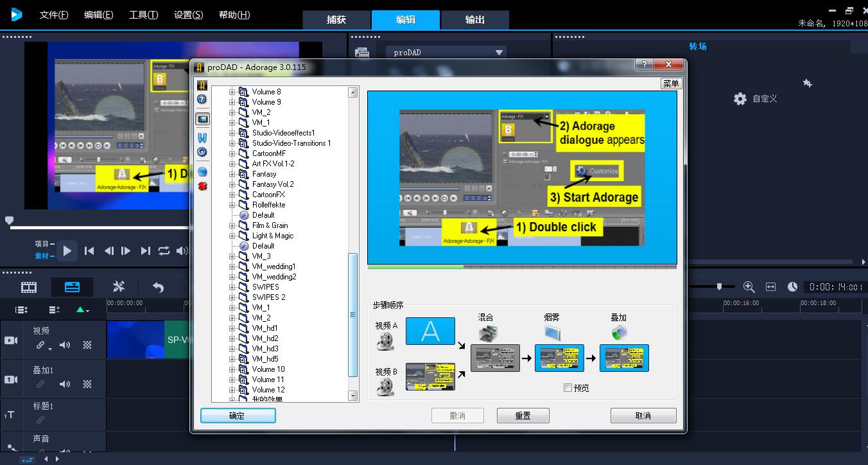This screenshot has width=868, height=465.
Task: Expand the SWIPES 2 tree node
Action: pyautogui.click(x=232, y=297)
